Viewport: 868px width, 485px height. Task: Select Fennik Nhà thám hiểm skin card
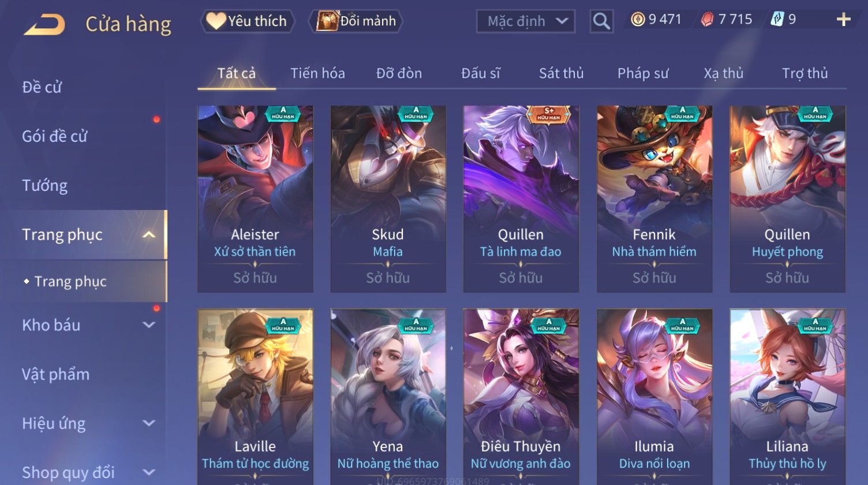654,199
